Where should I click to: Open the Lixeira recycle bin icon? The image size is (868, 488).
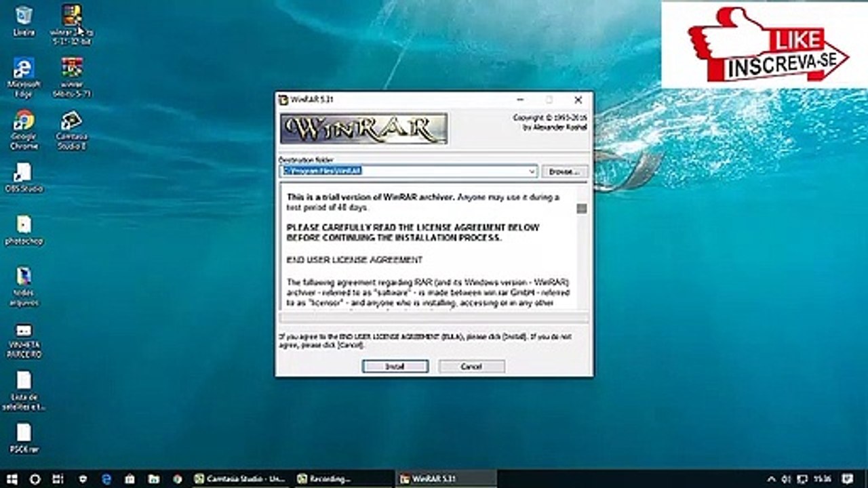[24, 20]
